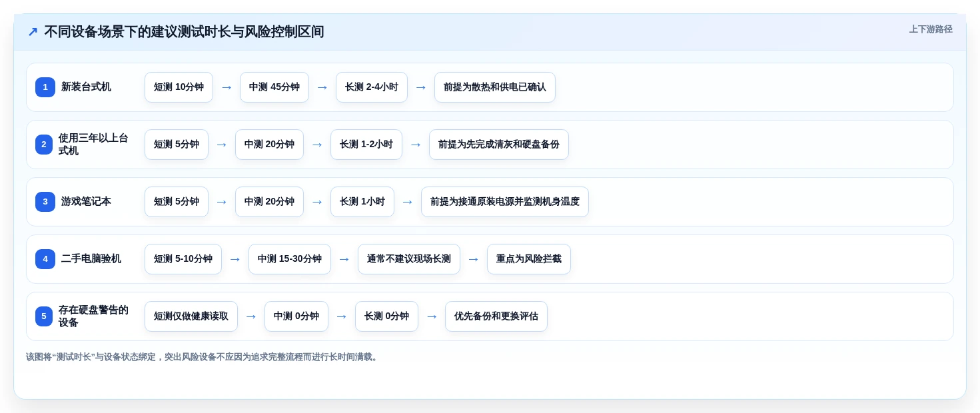Select step badge 2 for 使用三年以上台式机
Image resolution: width=980 pixels, height=413 pixels.
pos(44,145)
